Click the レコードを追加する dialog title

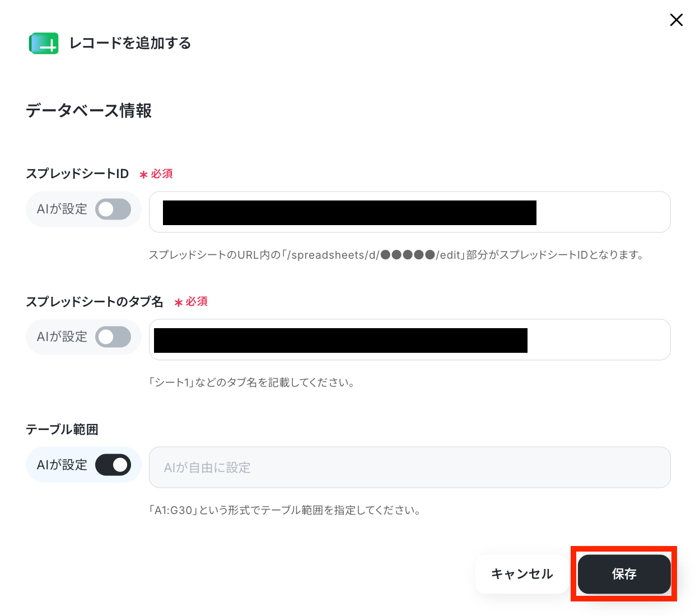[x=130, y=43]
